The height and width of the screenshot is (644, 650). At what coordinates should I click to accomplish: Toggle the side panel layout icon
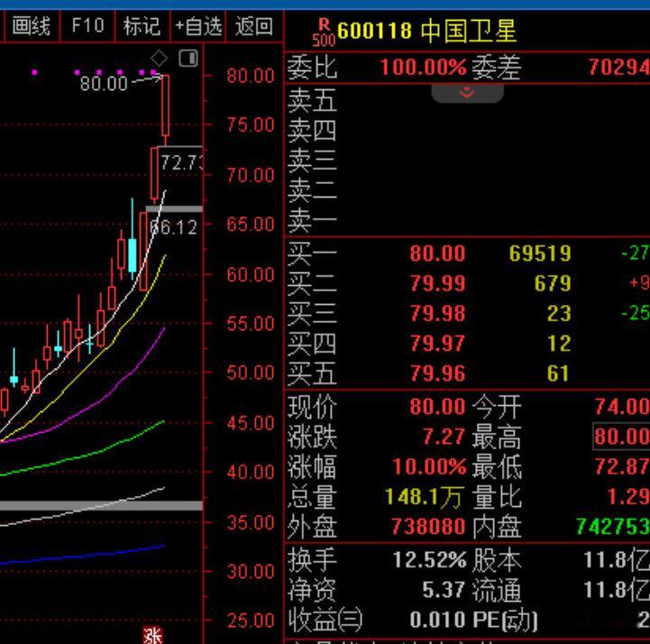(188, 58)
